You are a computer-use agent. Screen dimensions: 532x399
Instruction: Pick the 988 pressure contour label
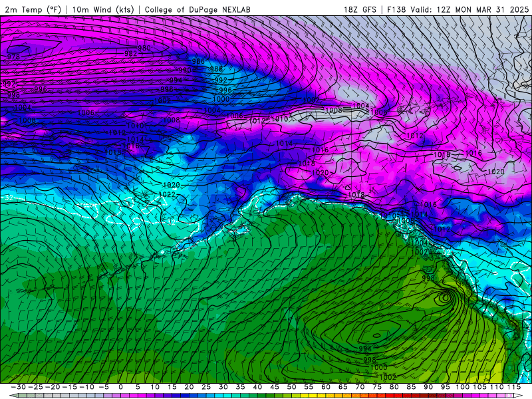click(x=216, y=69)
